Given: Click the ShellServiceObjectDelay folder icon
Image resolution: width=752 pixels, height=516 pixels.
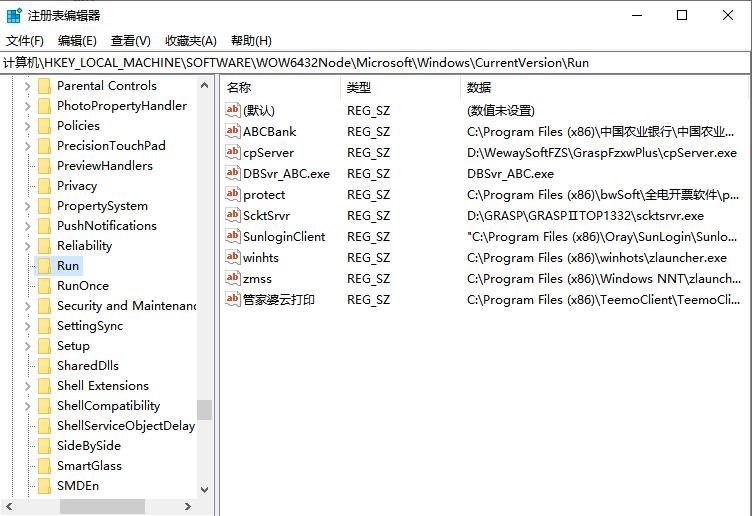Looking at the screenshot, I should point(44,426).
